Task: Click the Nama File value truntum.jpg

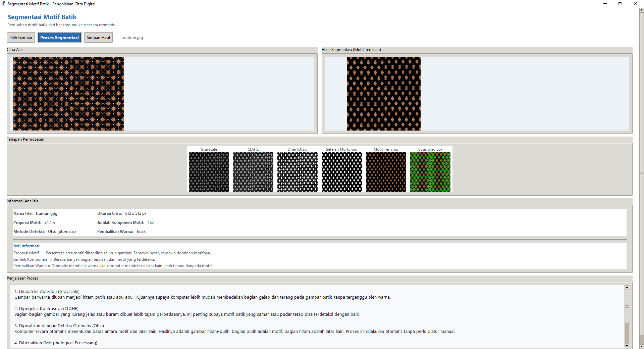Action: [x=47, y=213]
